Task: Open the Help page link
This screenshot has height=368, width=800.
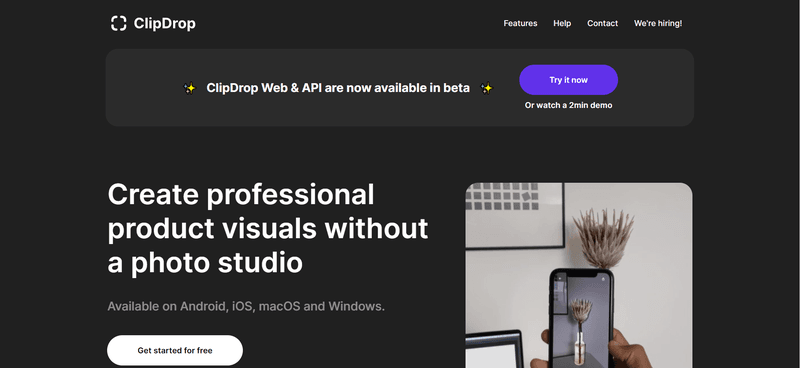Action: tap(562, 23)
